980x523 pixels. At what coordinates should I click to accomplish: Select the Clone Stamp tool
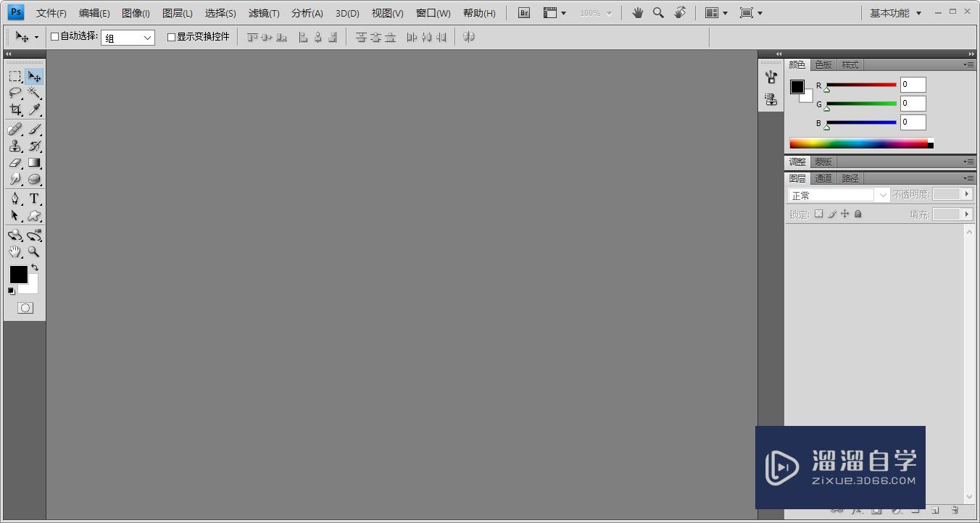pyautogui.click(x=14, y=146)
